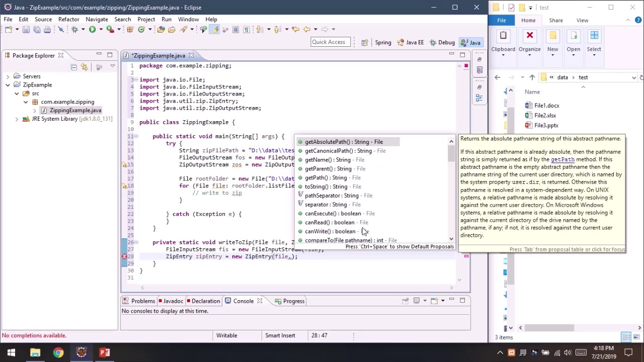Screen dimensions: 644x362
Task: Click the Debug bug icon
Action: (74, 29)
